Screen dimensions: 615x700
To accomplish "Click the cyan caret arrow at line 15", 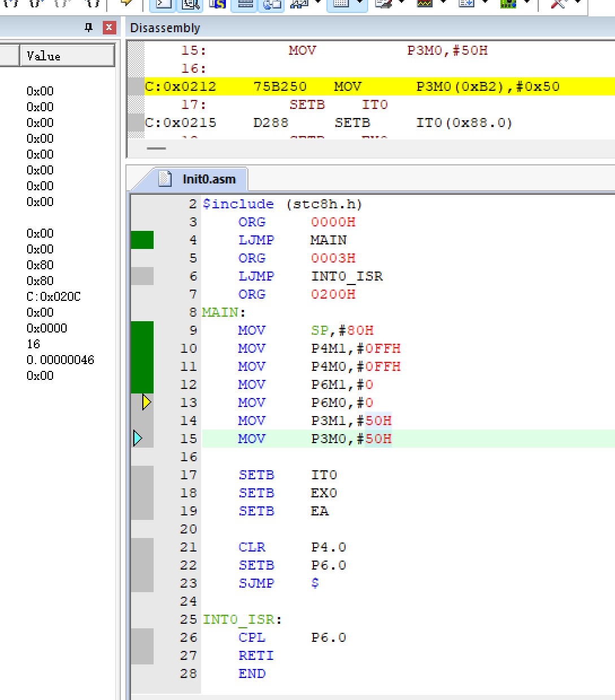I will pyautogui.click(x=138, y=438).
